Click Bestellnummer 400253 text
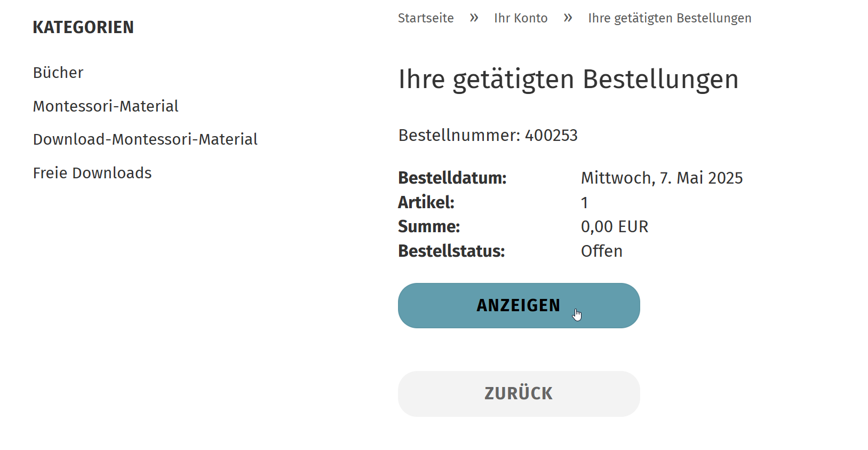The image size is (868, 450). point(488,136)
